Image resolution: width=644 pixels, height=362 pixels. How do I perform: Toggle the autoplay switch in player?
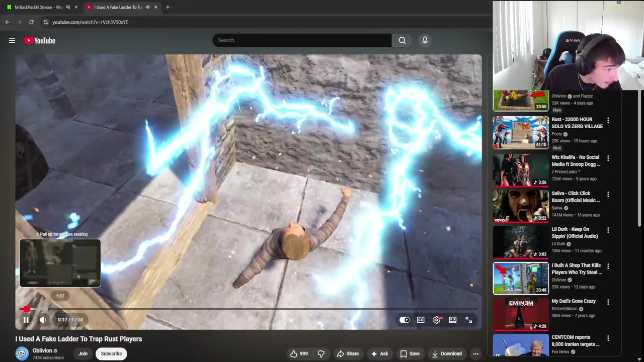click(405, 320)
